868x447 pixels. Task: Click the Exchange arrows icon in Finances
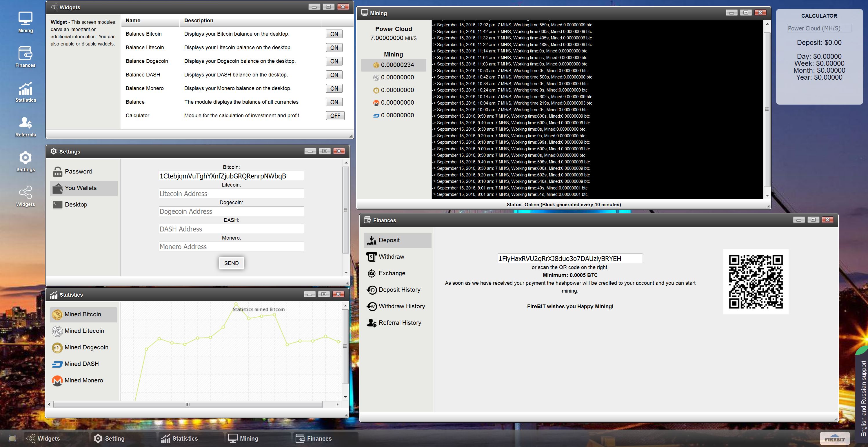372,273
